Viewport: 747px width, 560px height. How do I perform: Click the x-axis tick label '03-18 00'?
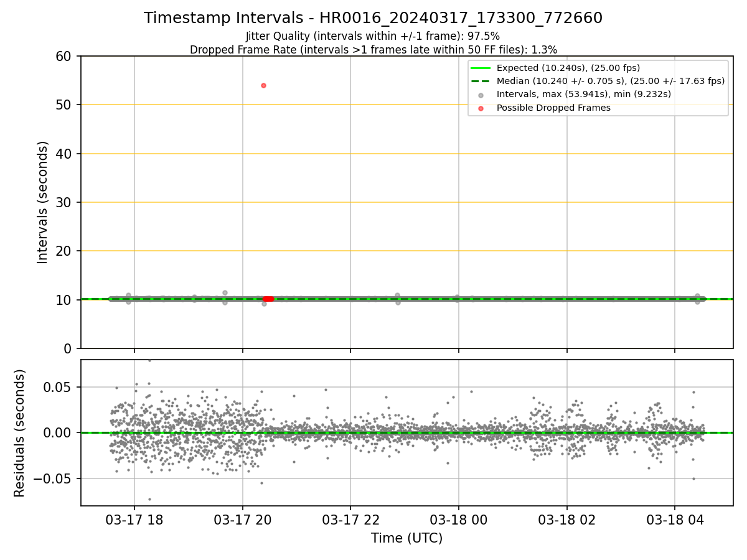tap(459, 520)
